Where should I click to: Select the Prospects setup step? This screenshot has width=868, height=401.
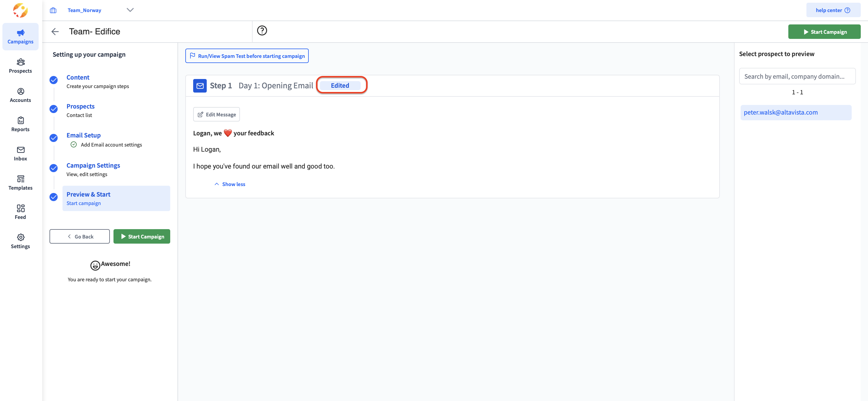(x=81, y=106)
